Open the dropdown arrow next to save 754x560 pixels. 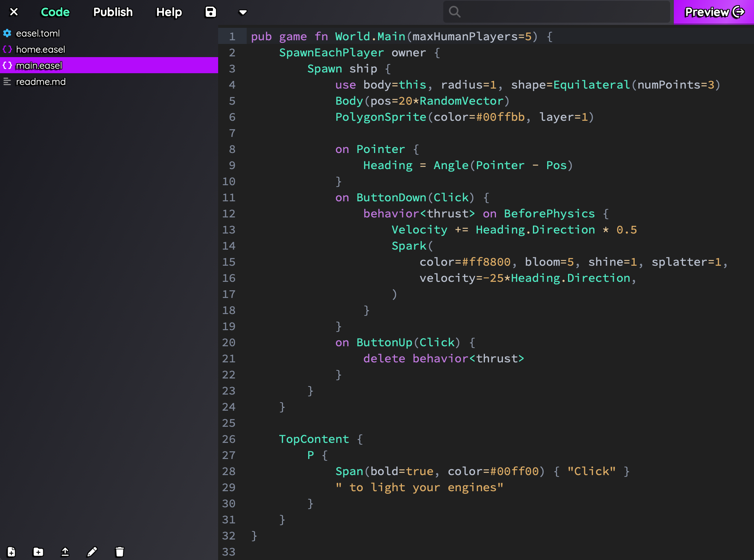(x=243, y=12)
